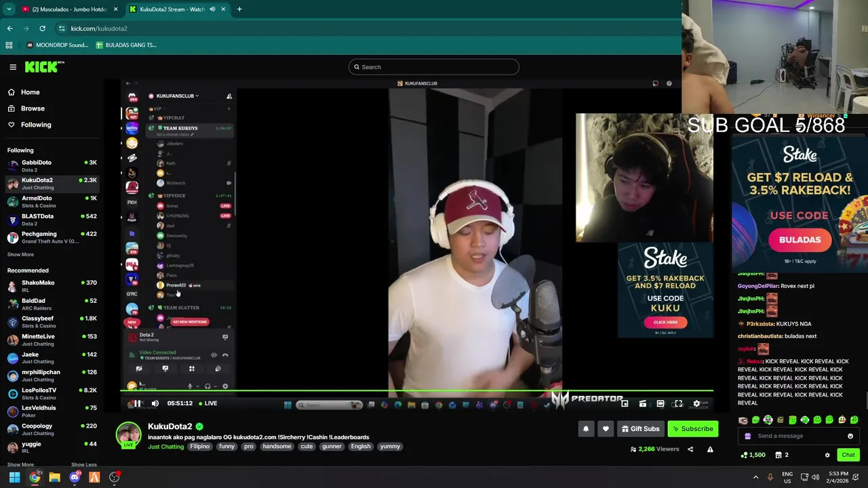The image size is (868, 488).
Task: Open Pechgaming channel in sidebar
Action: click(x=52, y=237)
